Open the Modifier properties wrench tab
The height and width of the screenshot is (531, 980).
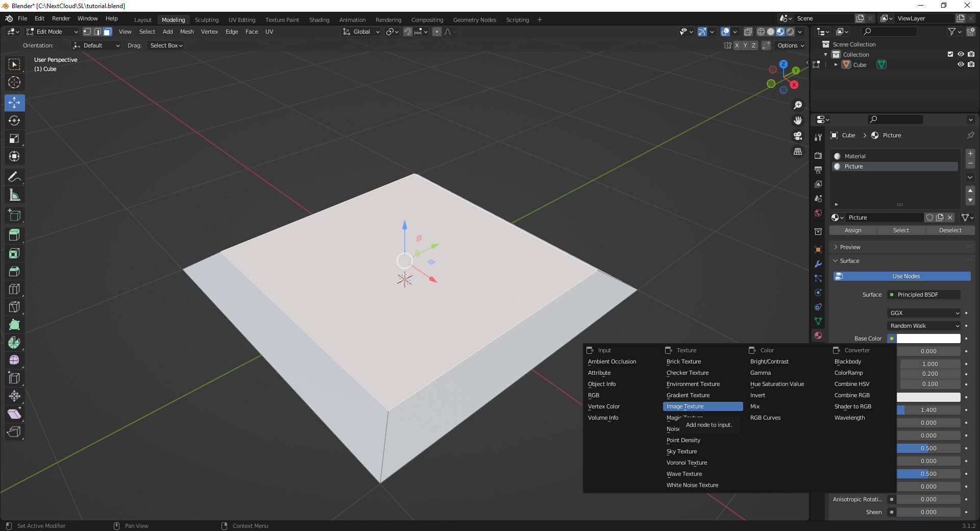point(818,264)
